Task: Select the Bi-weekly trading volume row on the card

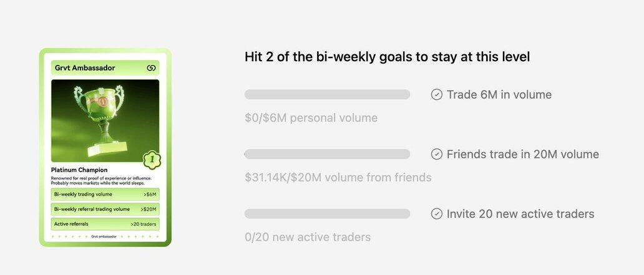Action: 105,195
